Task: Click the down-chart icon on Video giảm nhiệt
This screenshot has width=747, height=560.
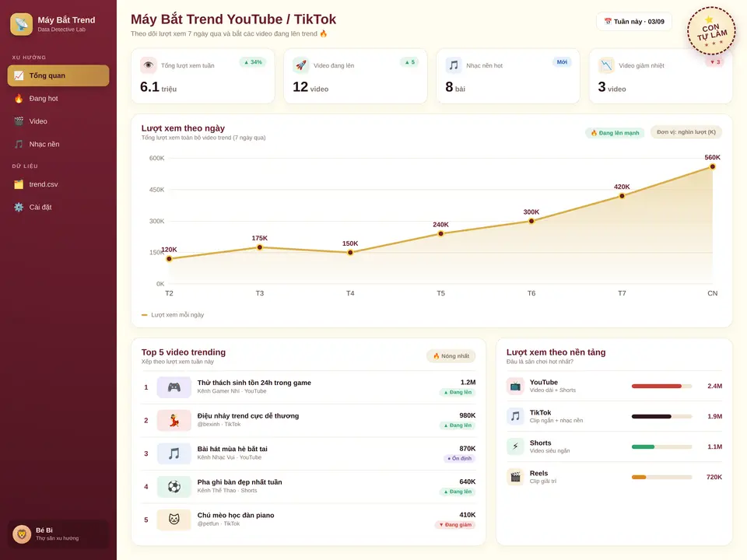Action: pos(606,65)
